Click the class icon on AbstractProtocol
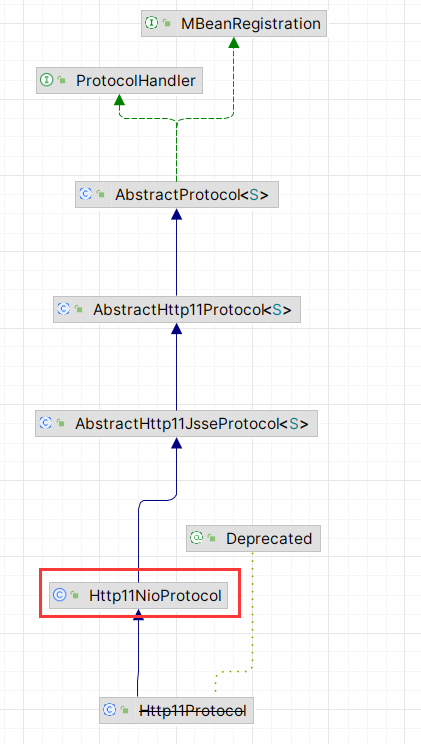 click(x=85, y=194)
